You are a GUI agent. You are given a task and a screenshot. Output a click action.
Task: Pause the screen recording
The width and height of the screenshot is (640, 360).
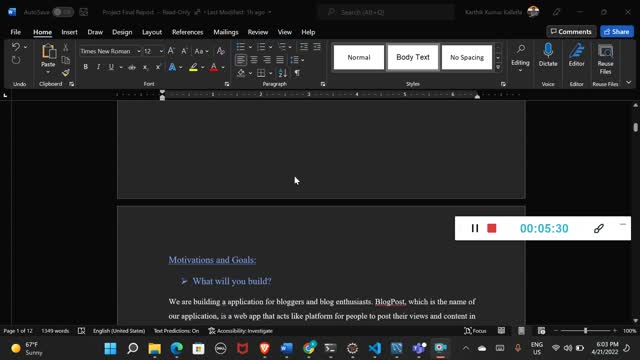pyautogui.click(x=475, y=228)
